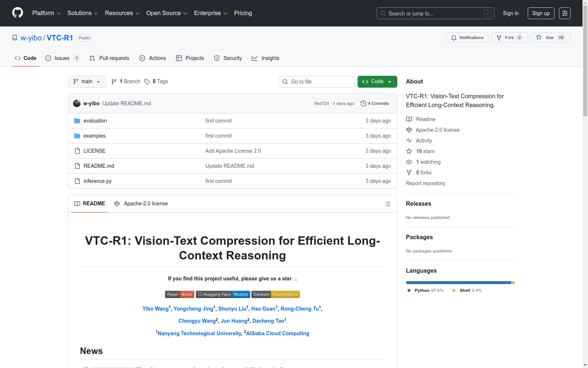This screenshot has width=588, height=368.
Task: Switch to the Issues tab
Action: [62, 58]
